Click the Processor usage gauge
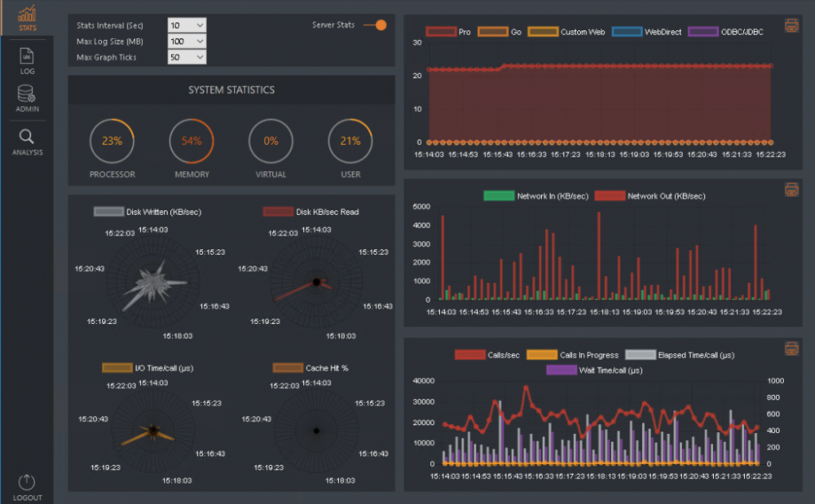 click(x=112, y=141)
